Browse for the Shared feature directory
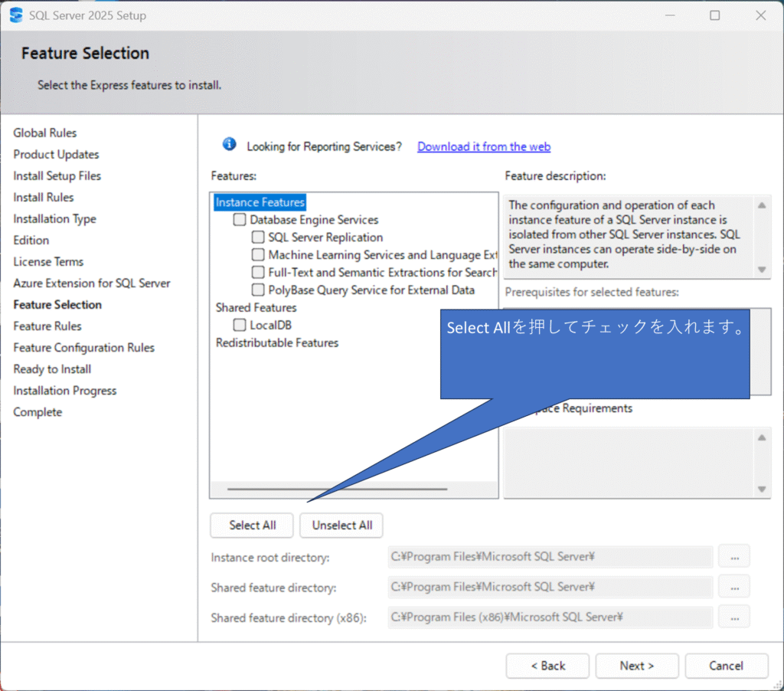 pyautogui.click(x=734, y=587)
